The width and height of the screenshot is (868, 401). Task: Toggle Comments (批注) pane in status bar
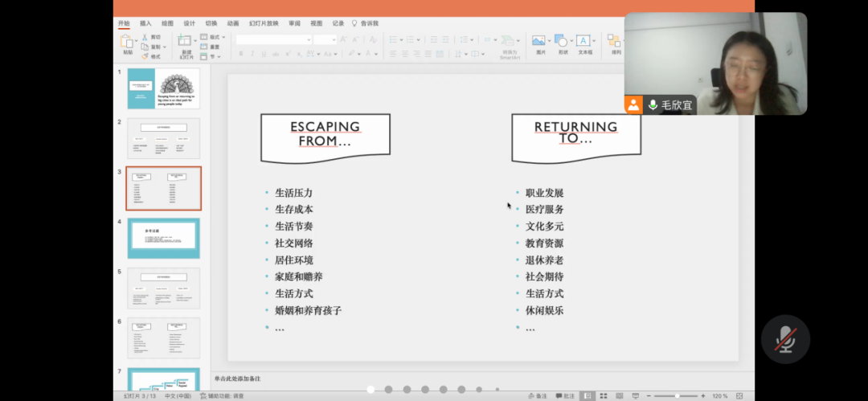564,396
